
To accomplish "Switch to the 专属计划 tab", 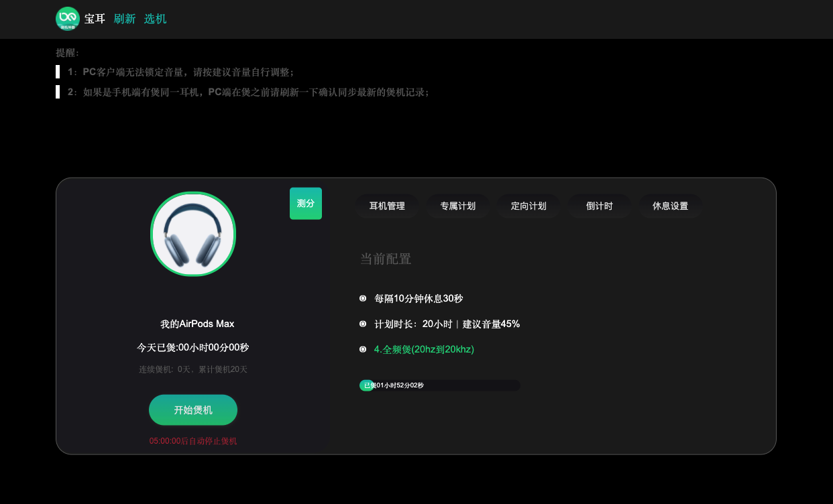I will [458, 206].
